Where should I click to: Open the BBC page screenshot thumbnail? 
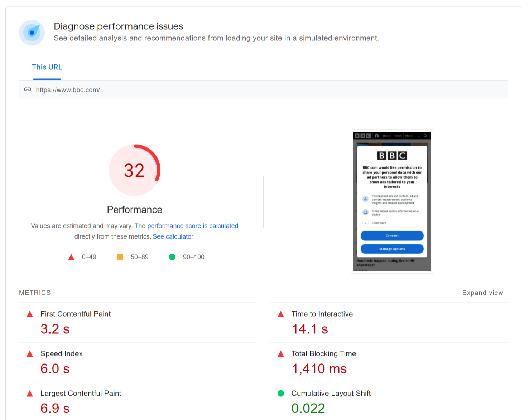pyautogui.click(x=392, y=202)
